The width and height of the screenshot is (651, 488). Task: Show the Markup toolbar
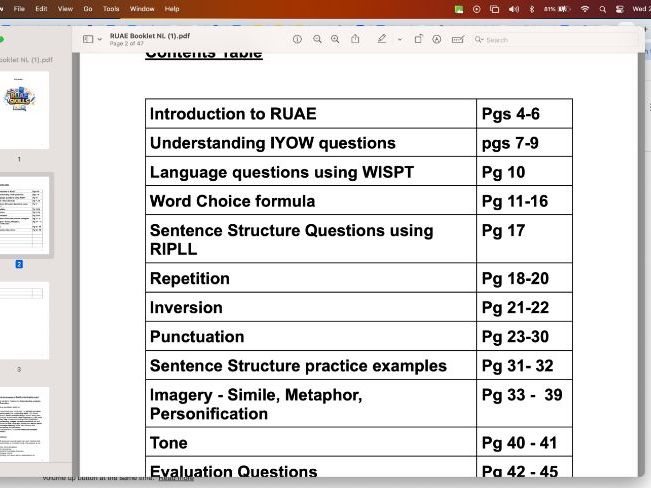click(x=436, y=39)
